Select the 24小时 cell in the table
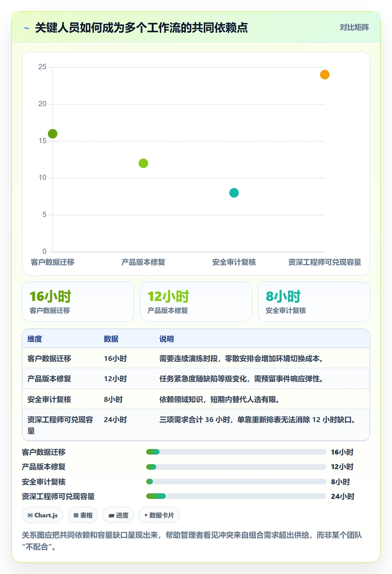 pyautogui.click(x=115, y=420)
